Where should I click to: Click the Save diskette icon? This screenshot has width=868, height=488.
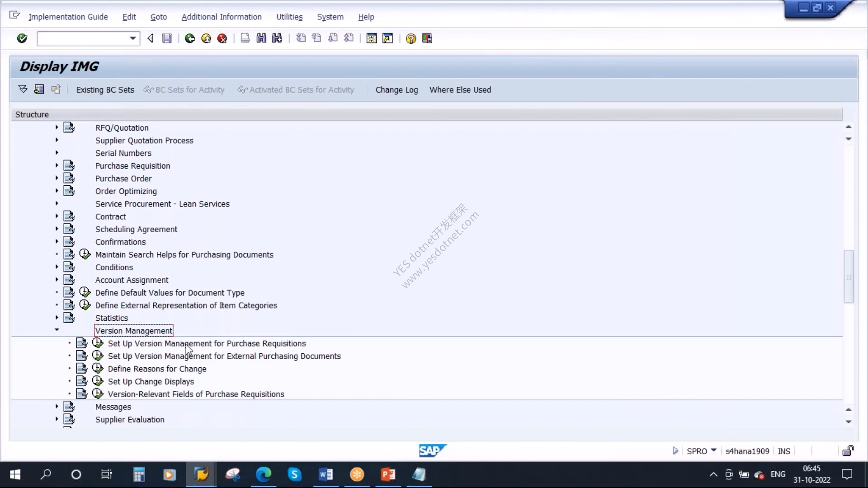(167, 38)
